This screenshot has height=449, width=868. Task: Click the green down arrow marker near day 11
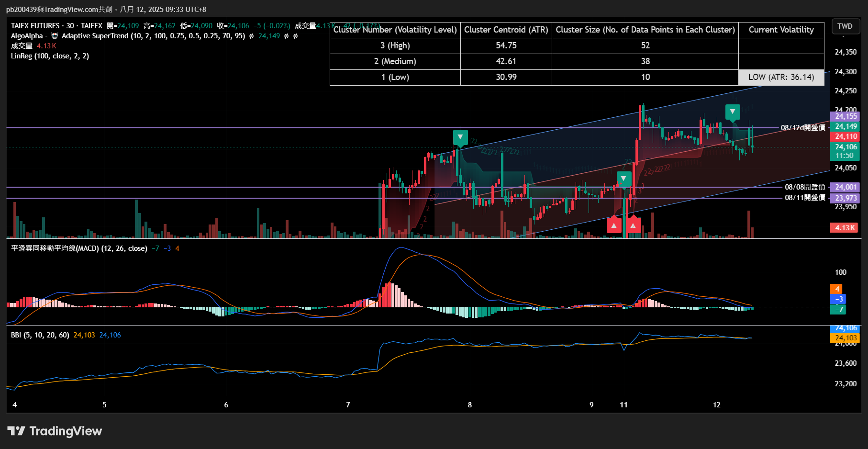point(623,180)
